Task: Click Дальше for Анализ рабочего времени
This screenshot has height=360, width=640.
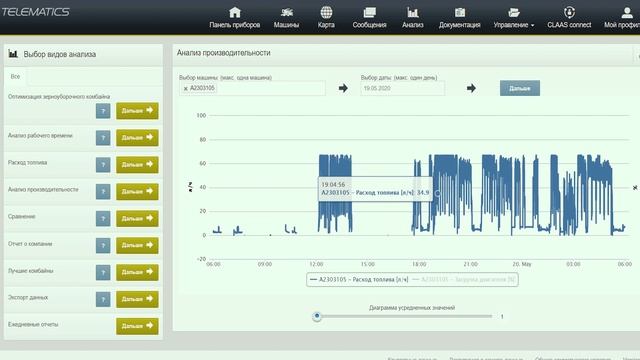Action: (x=137, y=138)
